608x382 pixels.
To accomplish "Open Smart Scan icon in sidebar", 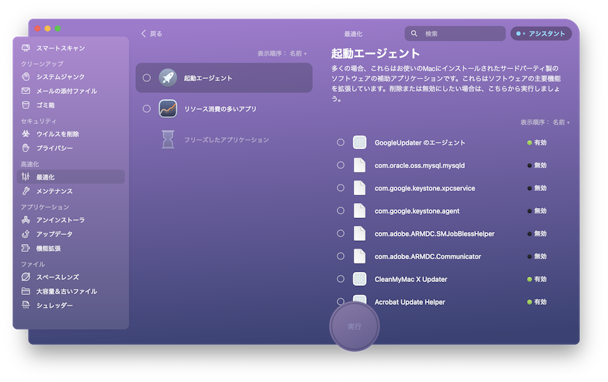I will click(26, 48).
